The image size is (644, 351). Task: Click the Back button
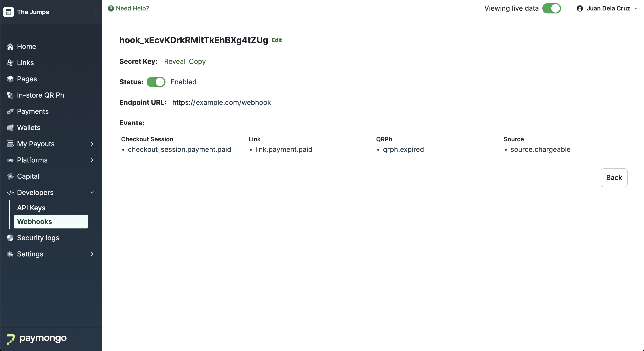click(614, 177)
